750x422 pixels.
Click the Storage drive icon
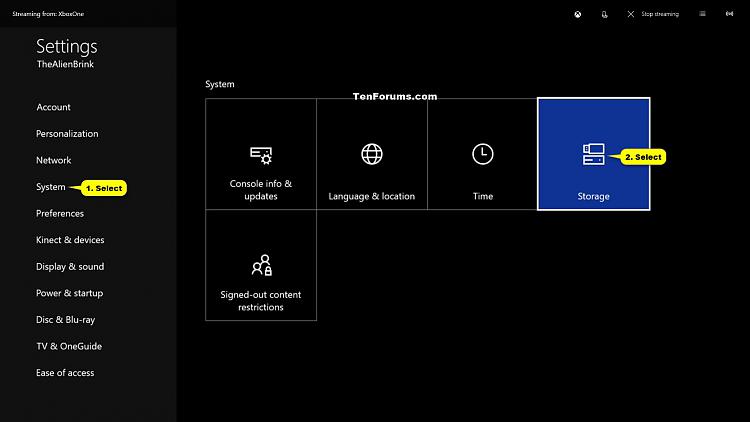click(x=594, y=154)
